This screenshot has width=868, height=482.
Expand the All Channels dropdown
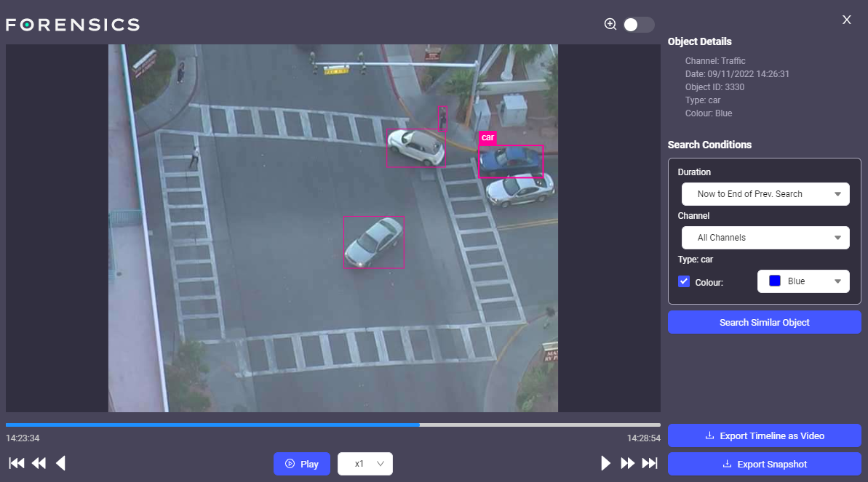[765, 238]
